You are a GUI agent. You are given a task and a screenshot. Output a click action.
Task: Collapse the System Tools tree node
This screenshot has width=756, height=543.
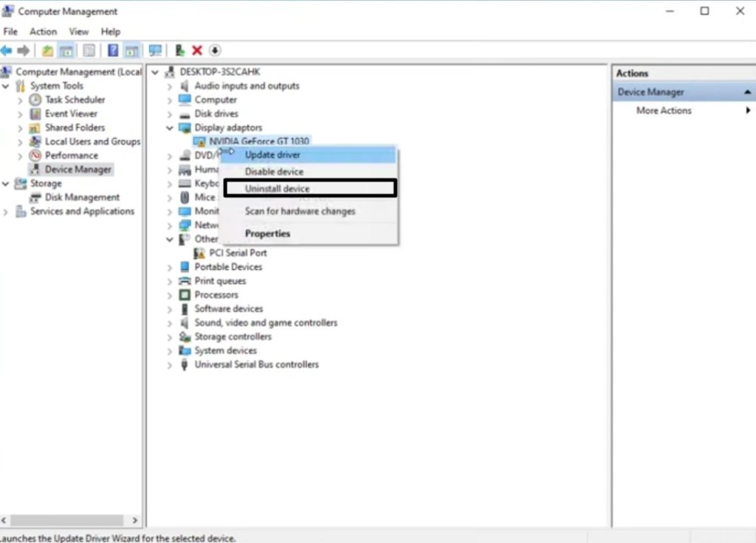(x=6, y=86)
